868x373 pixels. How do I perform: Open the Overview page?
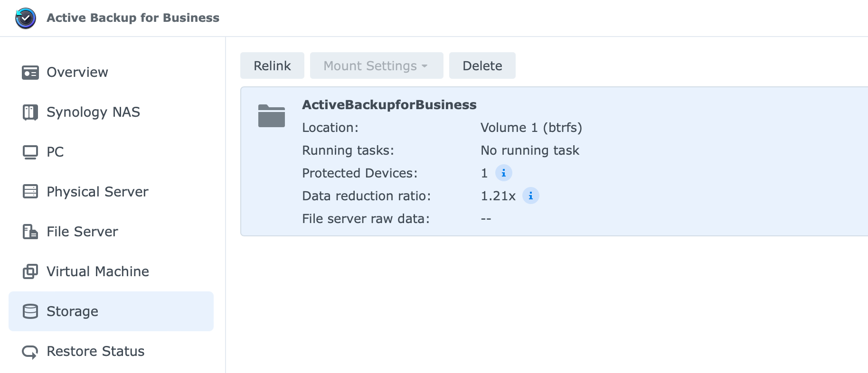pos(111,72)
